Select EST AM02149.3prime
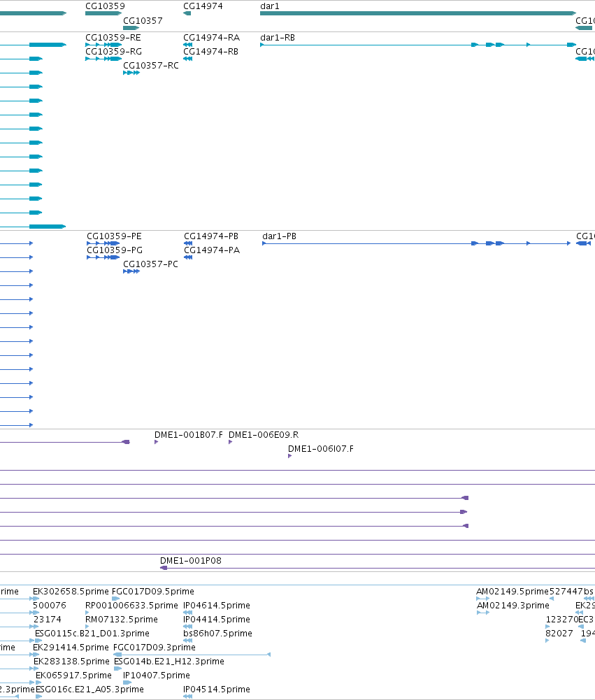Screen dimensions: 595x700 point(513,606)
